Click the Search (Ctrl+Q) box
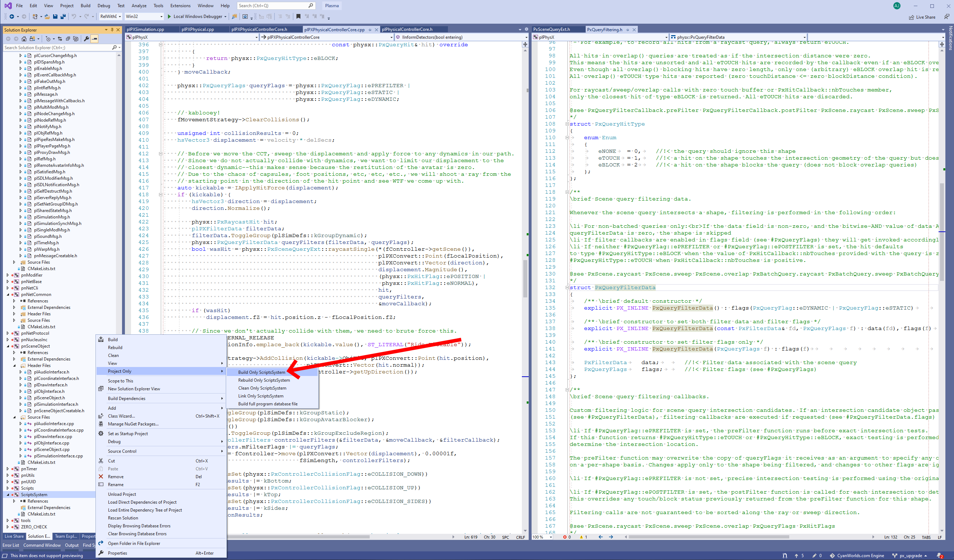Viewport: 954px width, 560px height. pos(276,6)
